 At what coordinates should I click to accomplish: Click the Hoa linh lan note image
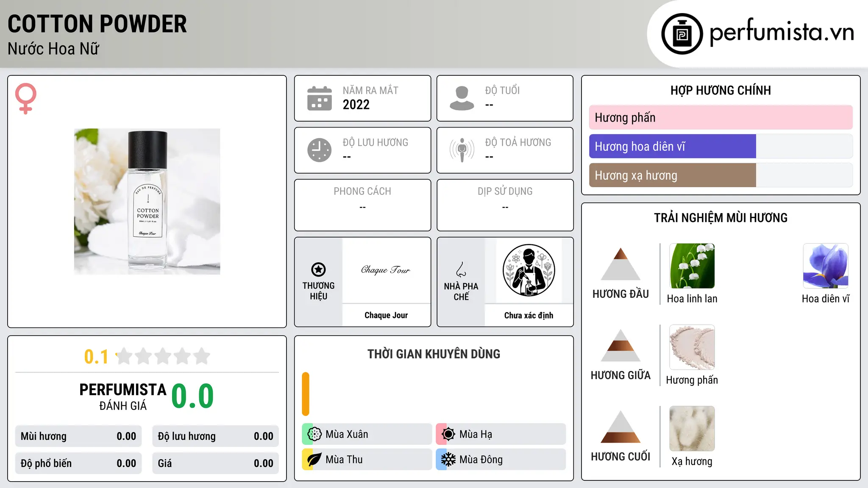coord(692,266)
